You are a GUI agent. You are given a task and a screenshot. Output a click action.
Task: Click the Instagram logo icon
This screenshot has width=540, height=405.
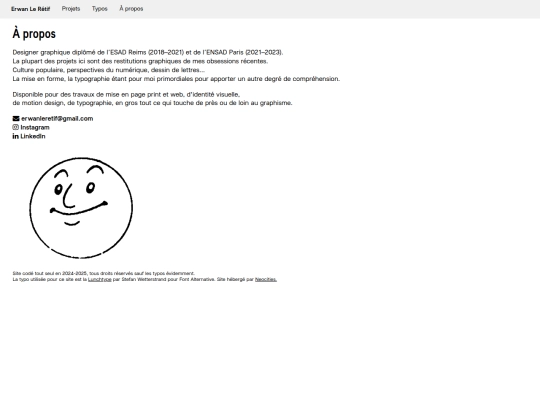click(x=15, y=127)
